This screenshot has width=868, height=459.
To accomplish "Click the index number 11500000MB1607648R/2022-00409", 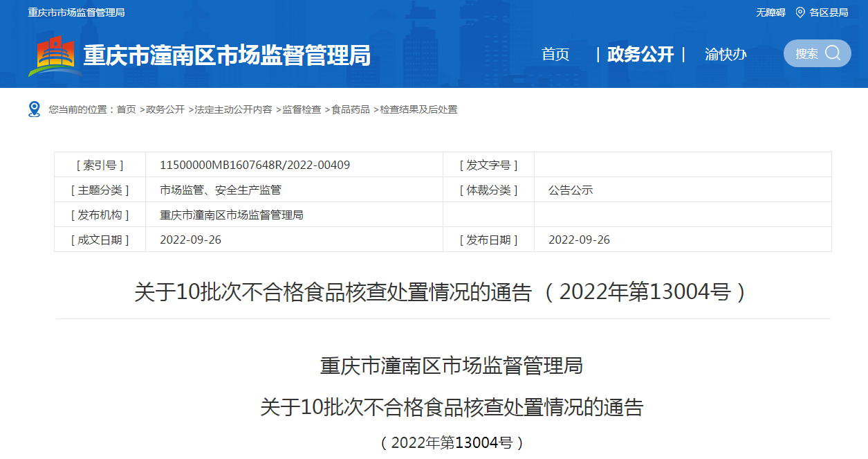I will (x=255, y=165).
